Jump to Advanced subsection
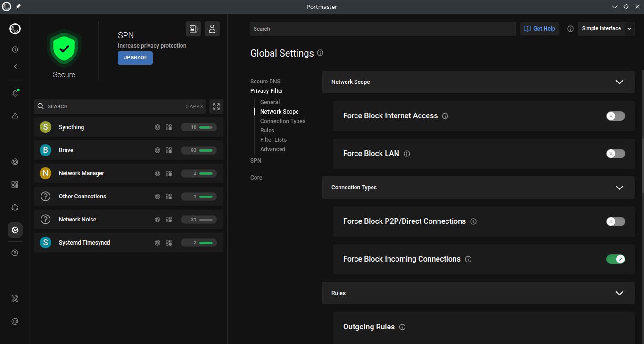This screenshot has height=344, width=644. tap(273, 149)
